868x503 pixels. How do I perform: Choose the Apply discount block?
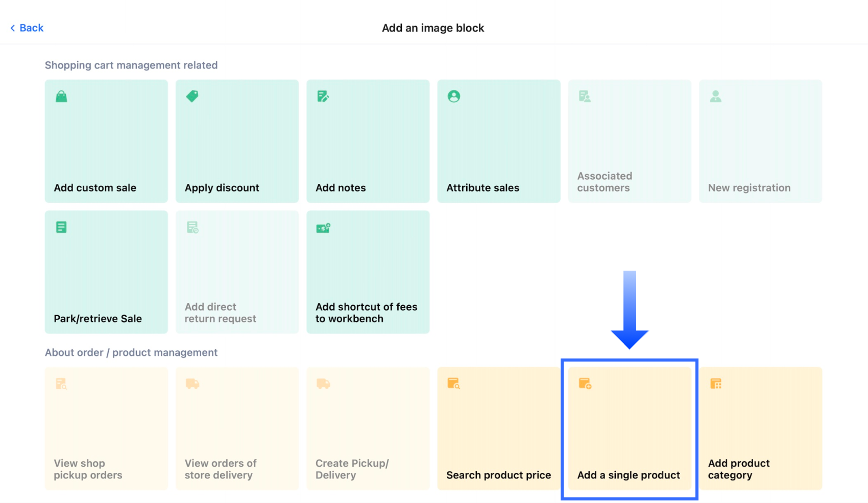(x=237, y=141)
